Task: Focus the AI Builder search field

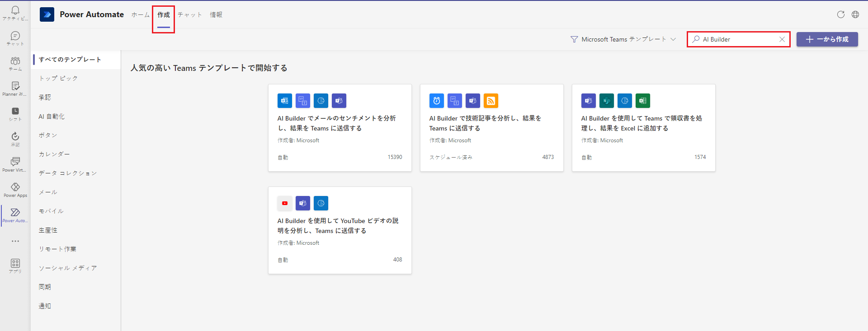Action: pos(739,39)
